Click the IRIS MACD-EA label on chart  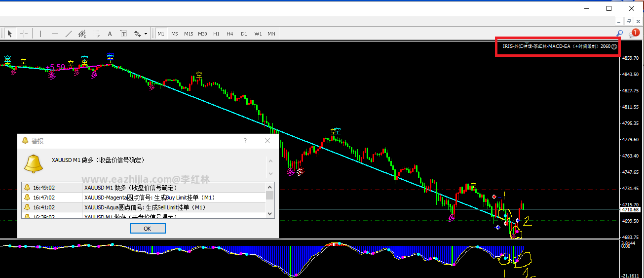click(x=556, y=46)
